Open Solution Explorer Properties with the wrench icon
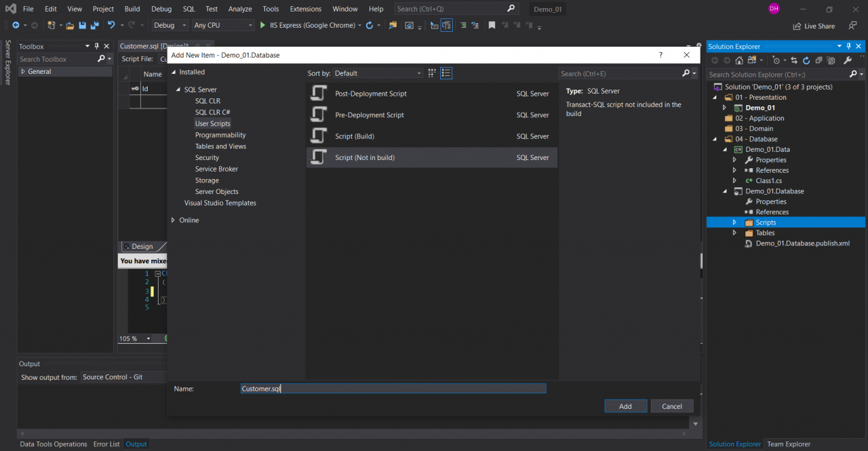 click(x=848, y=60)
